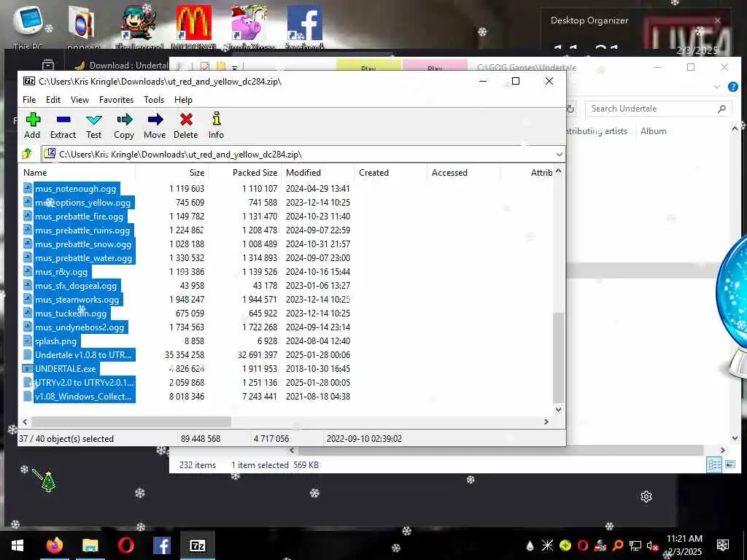Viewport: 747px width, 560px height.
Task: Open the Help menu
Action: click(x=183, y=99)
